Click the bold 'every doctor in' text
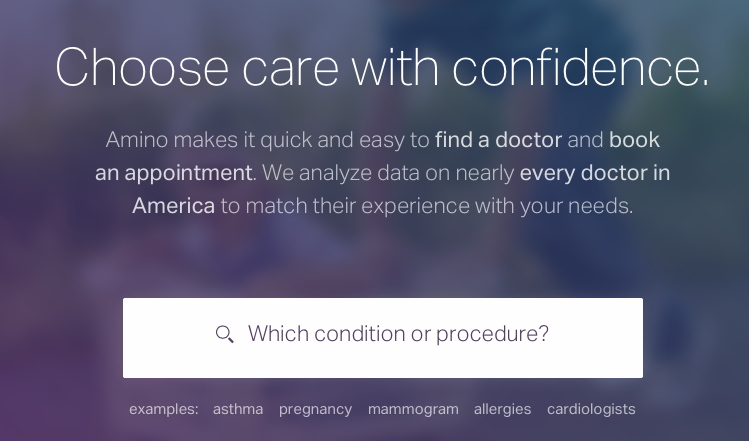This screenshot has width=749, height=441. [595, 173]
